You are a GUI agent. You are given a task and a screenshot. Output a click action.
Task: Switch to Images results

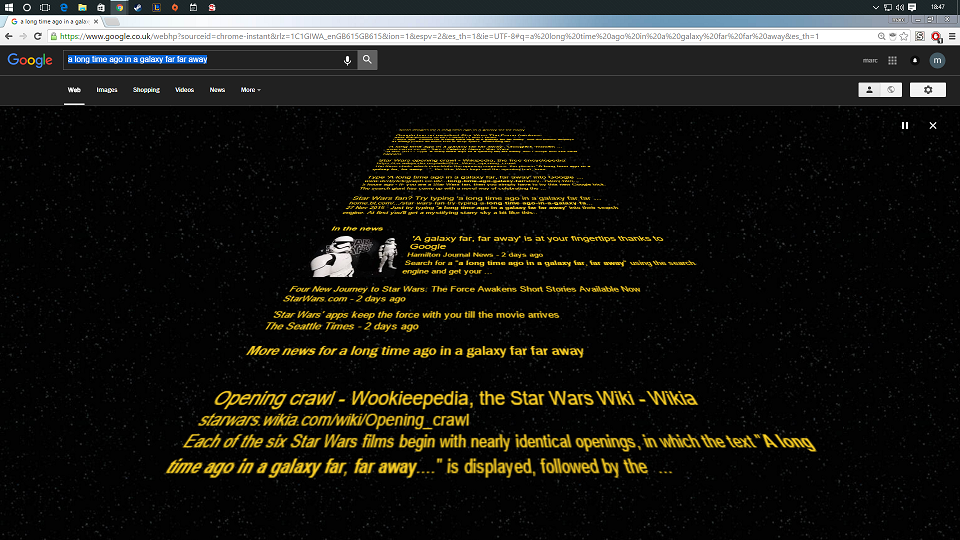(x=107, y=90)
